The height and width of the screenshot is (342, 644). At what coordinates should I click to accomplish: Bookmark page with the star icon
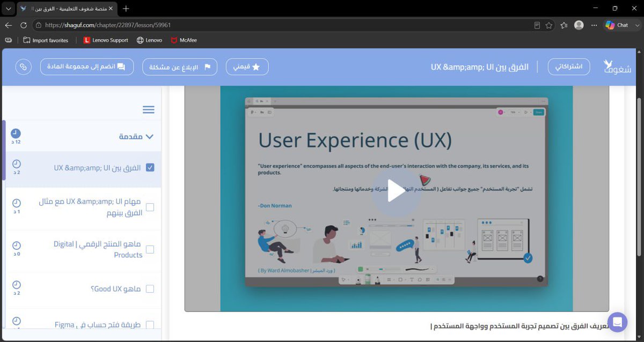point(549,25)
